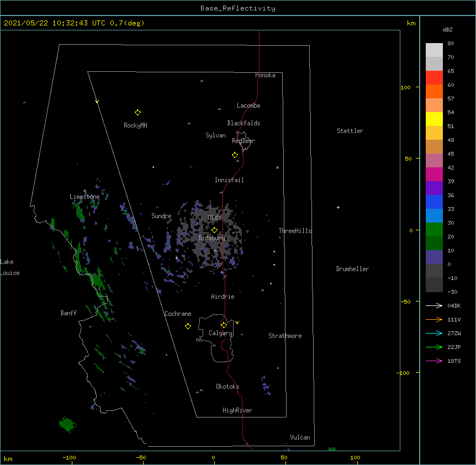The height and width of the screenshot is (465, 476).
Task: Click the Blackfalds town label
Action: [244, 123]
